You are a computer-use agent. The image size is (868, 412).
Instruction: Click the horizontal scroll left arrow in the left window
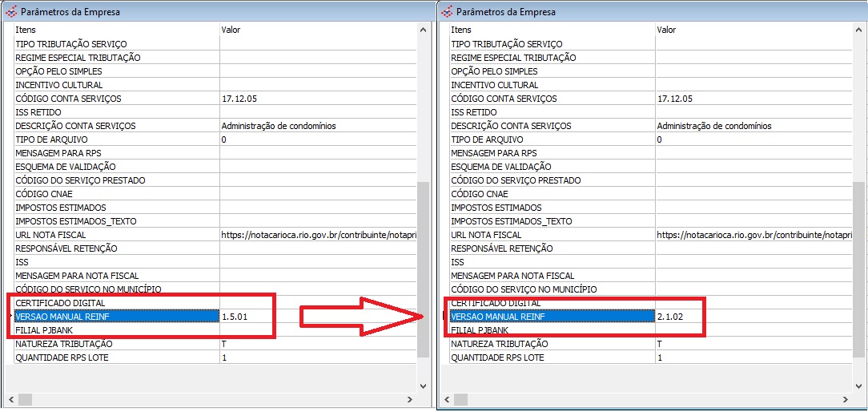(11, 399)
